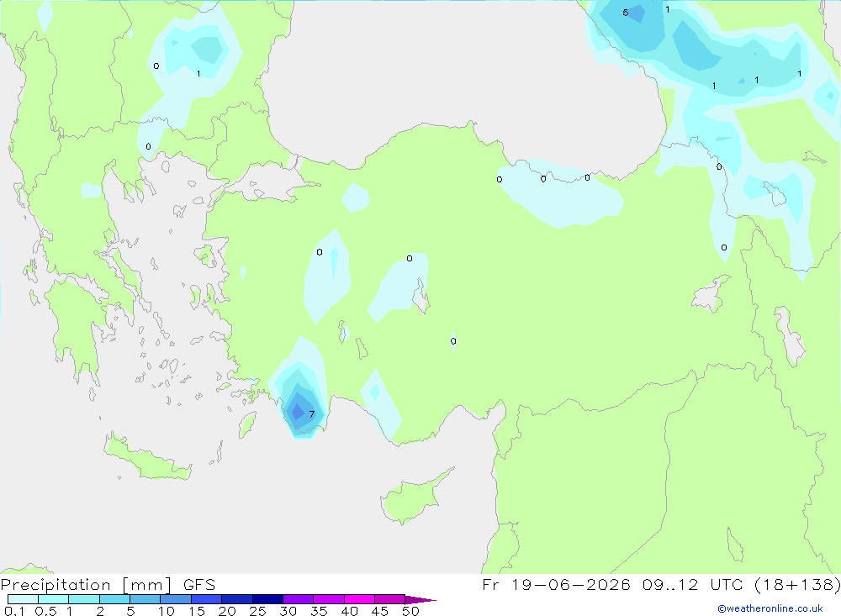
Task: Pick the 25–30 mm dark navy legend swatch
Action: [267, 599]
